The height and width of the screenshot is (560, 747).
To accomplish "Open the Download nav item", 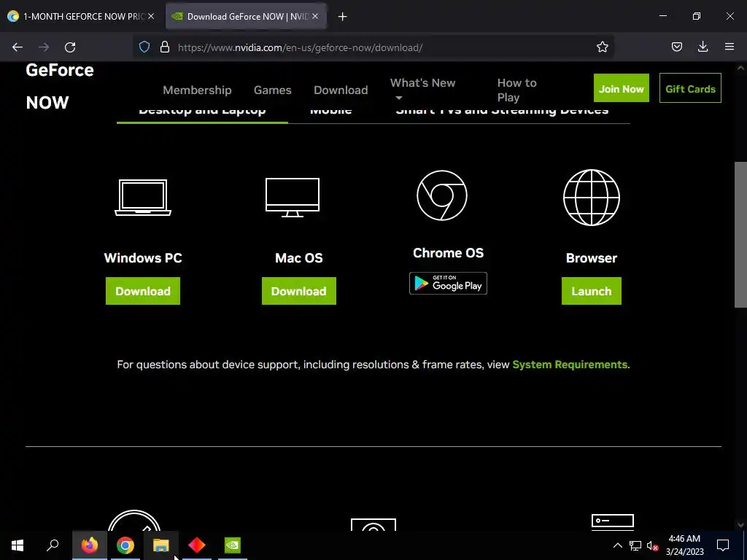I will [x=341, y=90].
